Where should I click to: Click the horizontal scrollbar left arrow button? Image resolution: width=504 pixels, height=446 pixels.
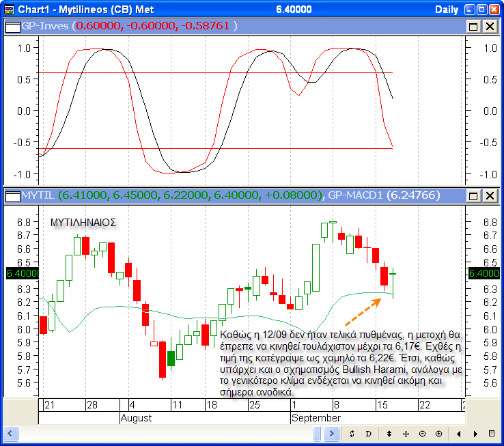(10, 434)
